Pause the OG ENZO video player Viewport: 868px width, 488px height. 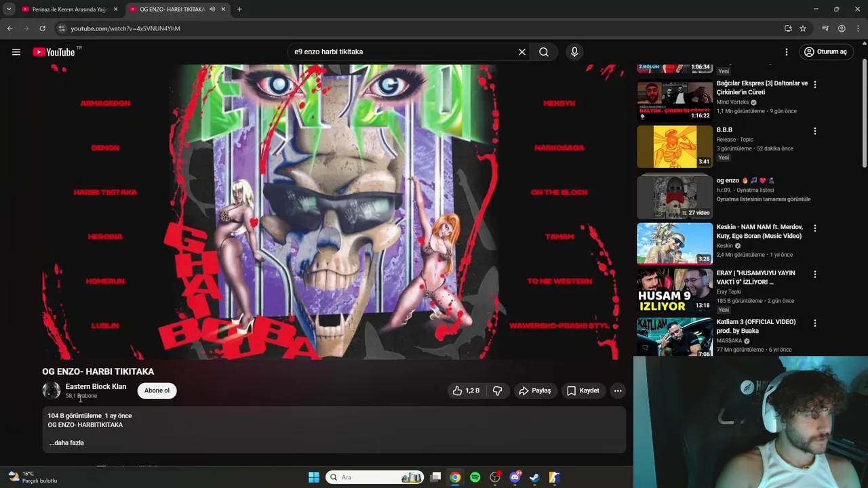click(x=332, y=211)
